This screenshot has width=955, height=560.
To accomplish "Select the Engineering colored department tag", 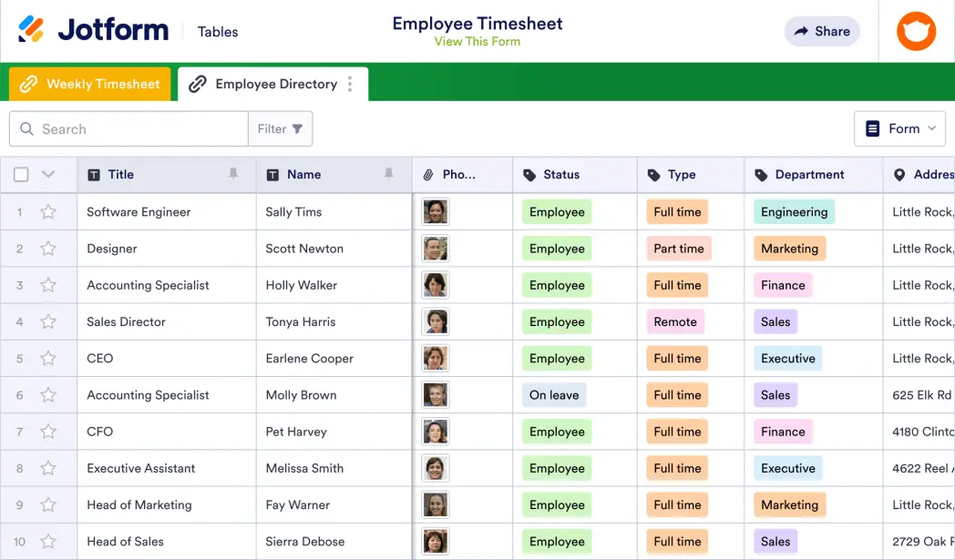I will click(794, 211).
